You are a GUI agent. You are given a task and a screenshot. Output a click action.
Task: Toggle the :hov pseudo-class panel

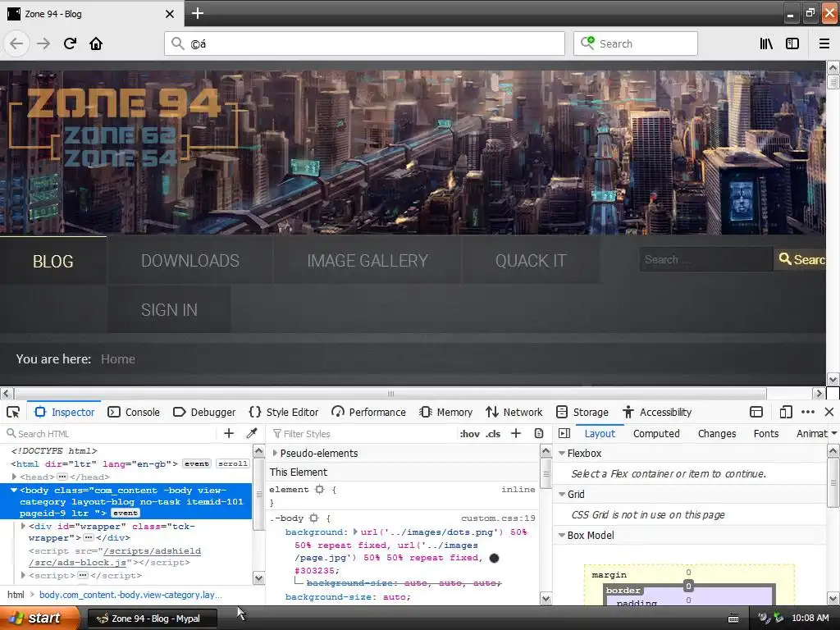tap(470, 433)
